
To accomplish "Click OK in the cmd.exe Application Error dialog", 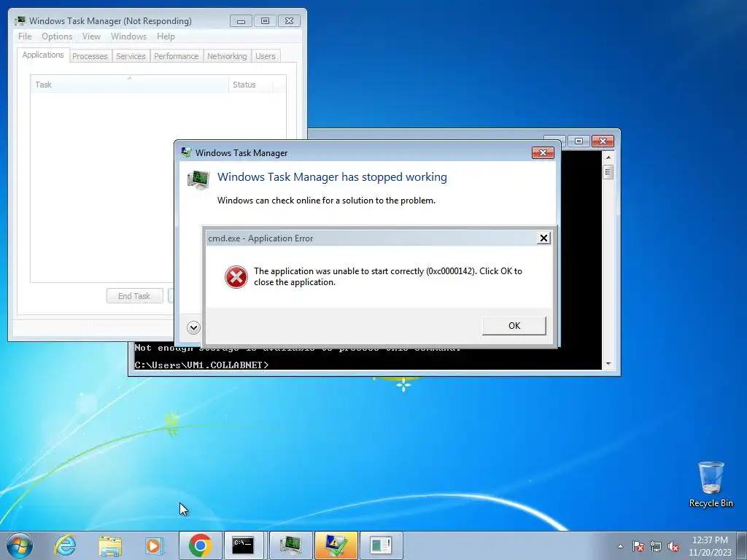I will coord(514,326).
